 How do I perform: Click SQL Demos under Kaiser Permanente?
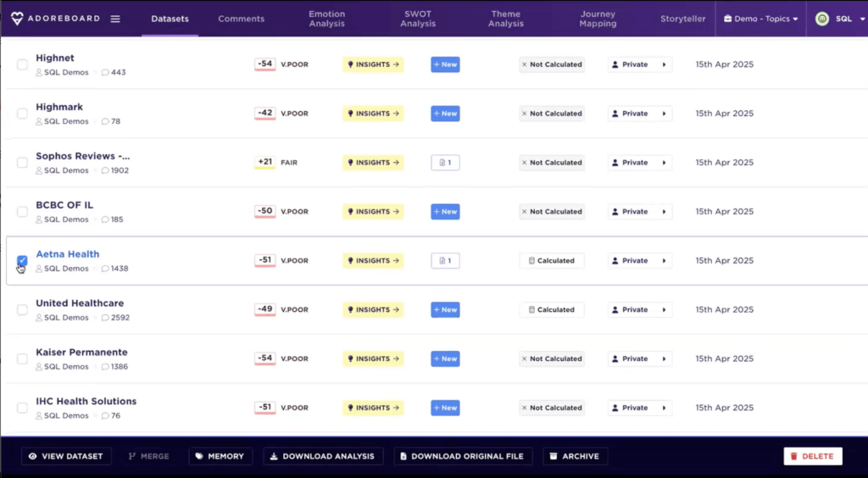[62, 366]
